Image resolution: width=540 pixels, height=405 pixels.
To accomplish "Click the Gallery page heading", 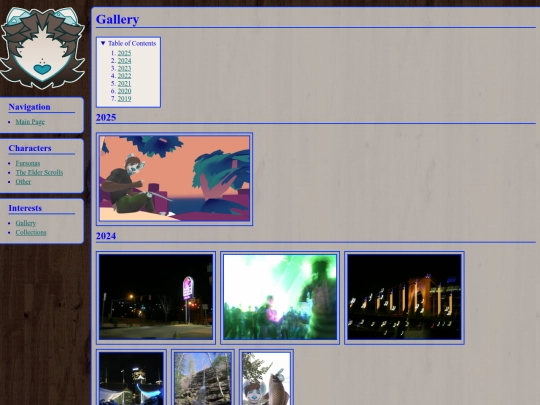I will click(x=117, y=19).
